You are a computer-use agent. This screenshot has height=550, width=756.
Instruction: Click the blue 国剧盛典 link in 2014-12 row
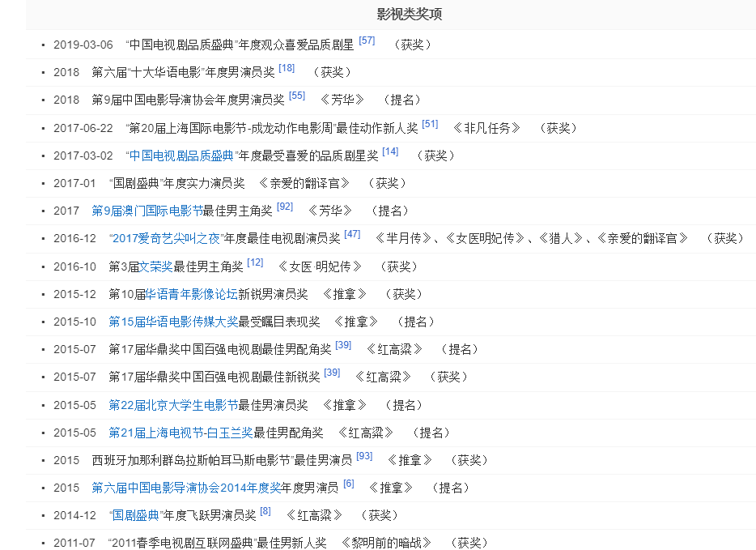[x=135, y=515]
